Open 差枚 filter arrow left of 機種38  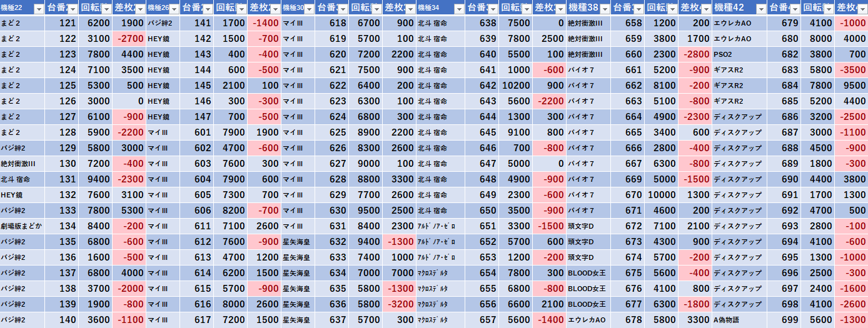coord(560,8)
